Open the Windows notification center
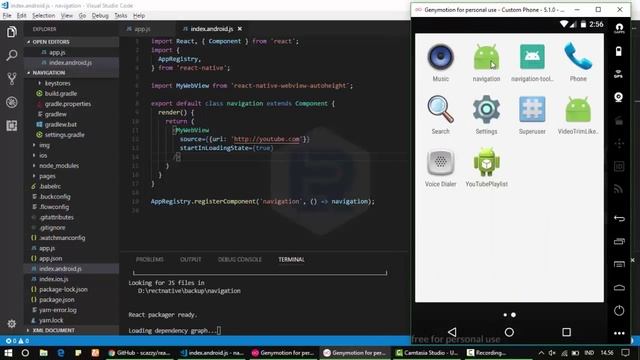Image resolution: width=640 pixels, height=360 pixels. pyautogui.click(x=625, y=353)
